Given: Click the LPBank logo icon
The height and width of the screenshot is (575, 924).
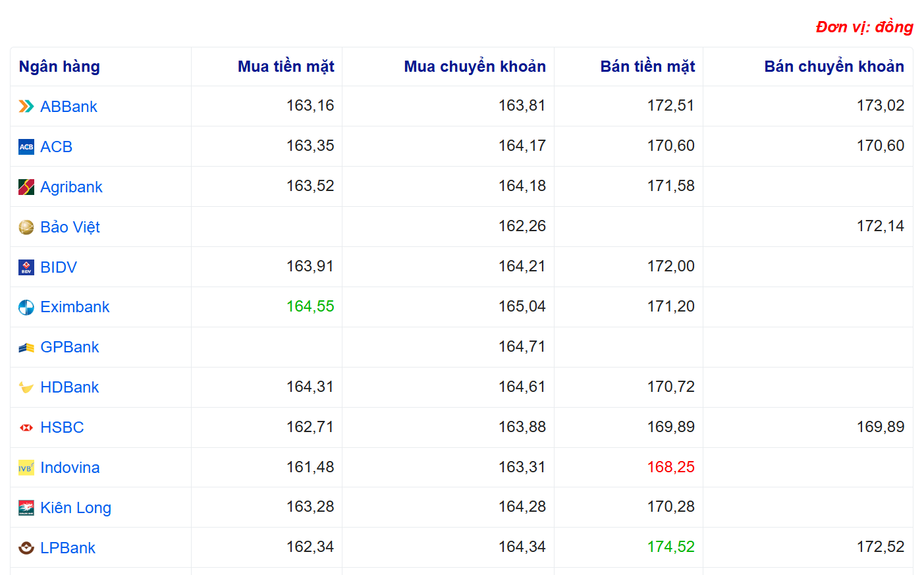Looking at the screenshot, I should 26,548.
